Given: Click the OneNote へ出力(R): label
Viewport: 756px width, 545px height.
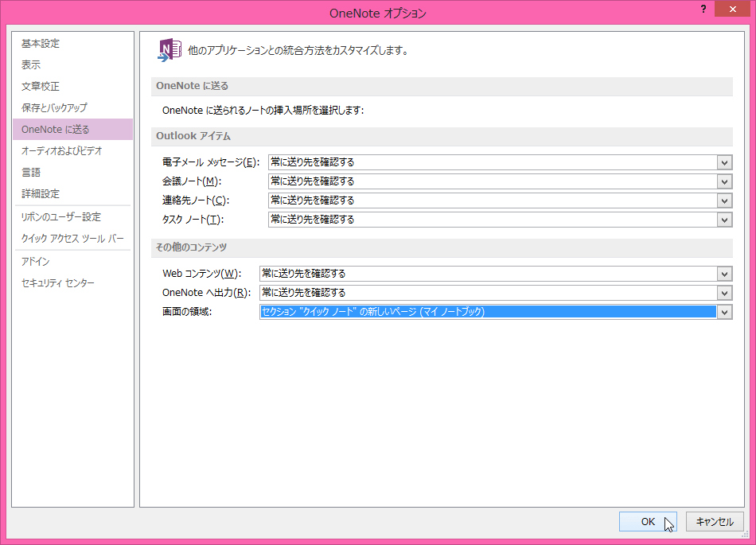Looking at the screenshot, I should coord(206,293).
